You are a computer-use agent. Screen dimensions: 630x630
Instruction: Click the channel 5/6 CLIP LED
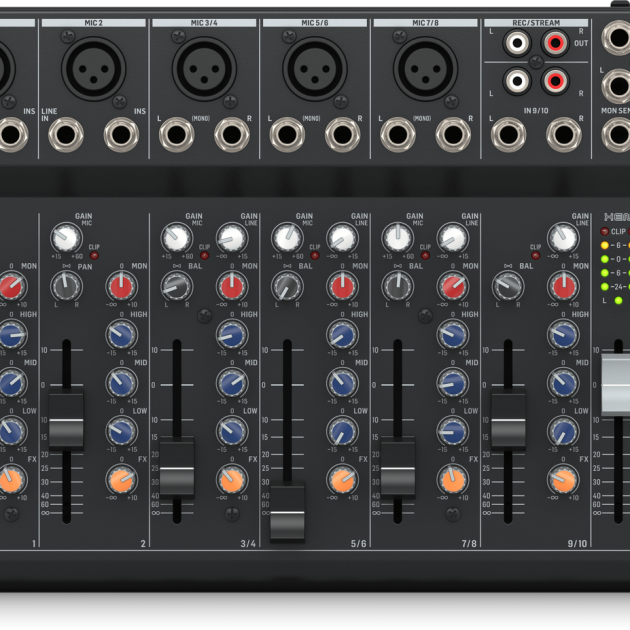point(315,255)
